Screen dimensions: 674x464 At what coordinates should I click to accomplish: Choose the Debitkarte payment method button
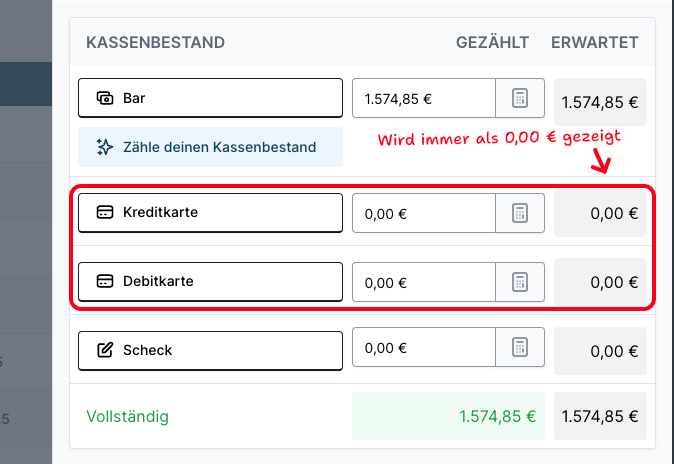210,282
